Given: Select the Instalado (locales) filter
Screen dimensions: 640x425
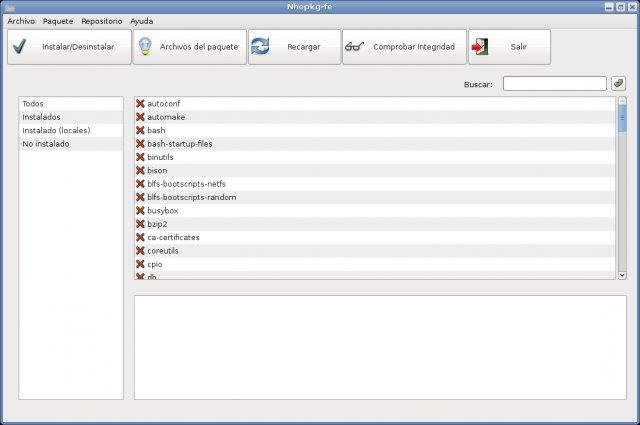Looking at the screenshot, I should tap(71, 131).
